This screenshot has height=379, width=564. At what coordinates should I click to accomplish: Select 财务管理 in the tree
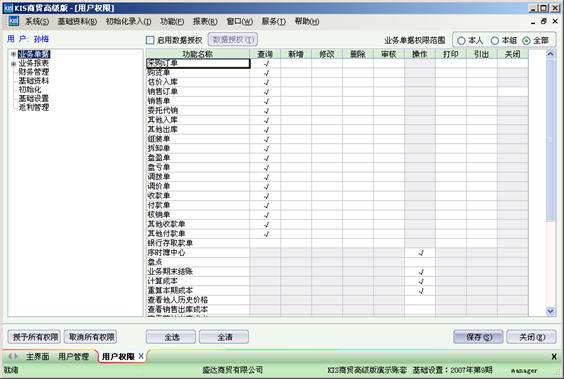[33, 72]
